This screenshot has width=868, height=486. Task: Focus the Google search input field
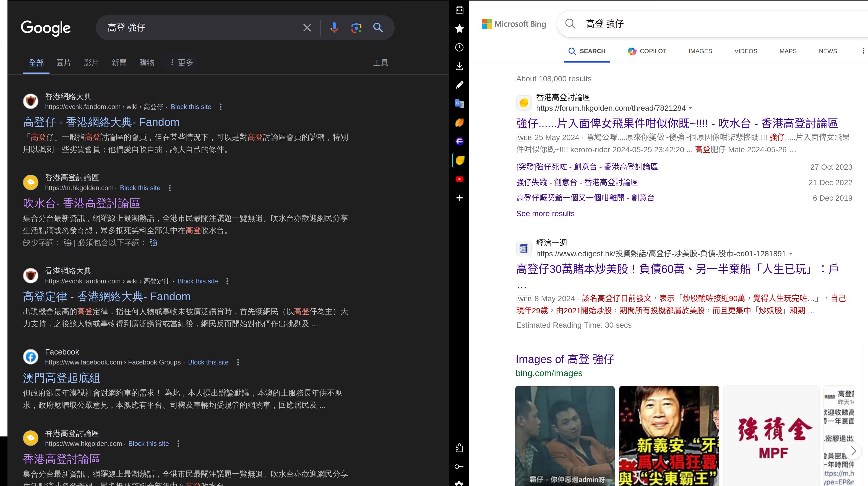coord(202,28)
